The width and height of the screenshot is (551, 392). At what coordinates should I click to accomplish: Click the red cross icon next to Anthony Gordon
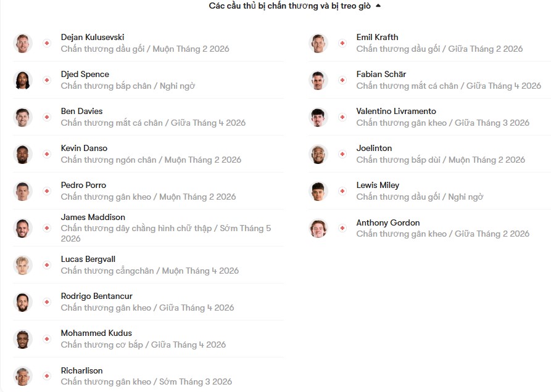[x=342, y=228]
